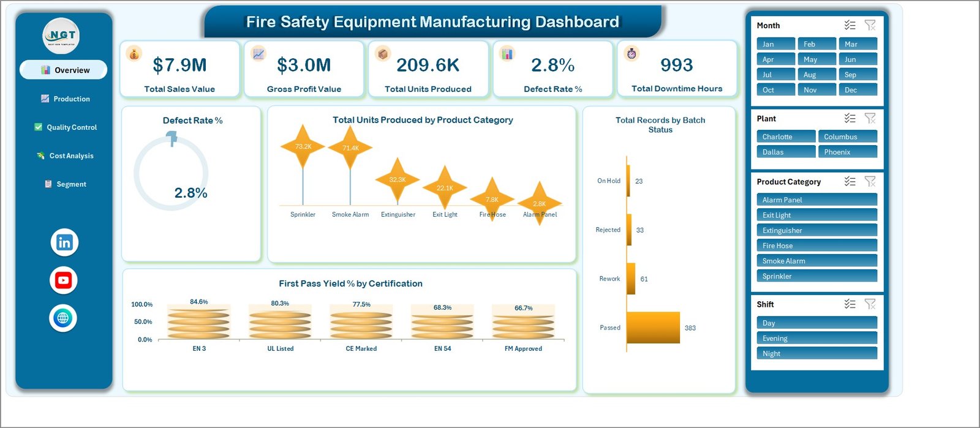Click the Defect Rate % doughnut gauge
The height and width of the screenshot is (428, 980).
[171, 173]
